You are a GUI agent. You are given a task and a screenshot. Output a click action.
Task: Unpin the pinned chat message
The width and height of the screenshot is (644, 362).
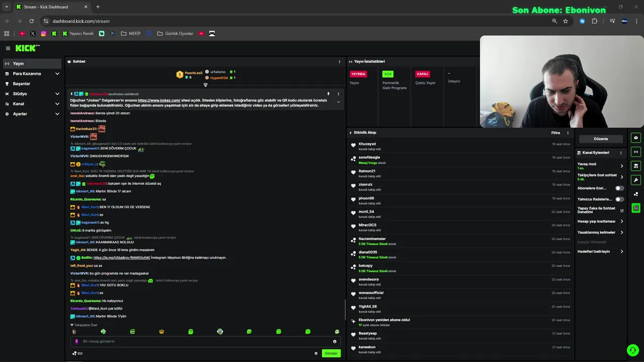pos(329,94)
